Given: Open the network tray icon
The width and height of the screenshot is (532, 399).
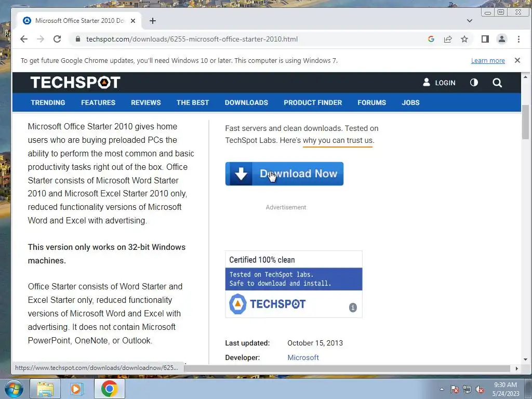Looking at the screenshot, I should pos(467,390).
